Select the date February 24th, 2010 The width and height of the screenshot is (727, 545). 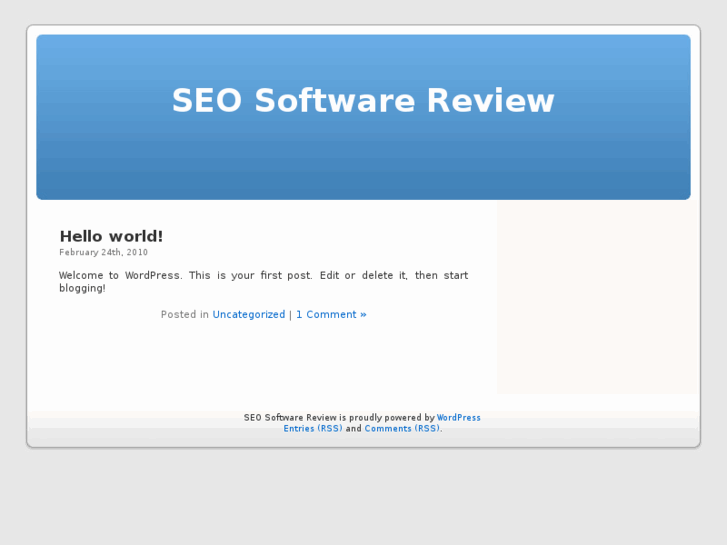[x=103, y=252]
